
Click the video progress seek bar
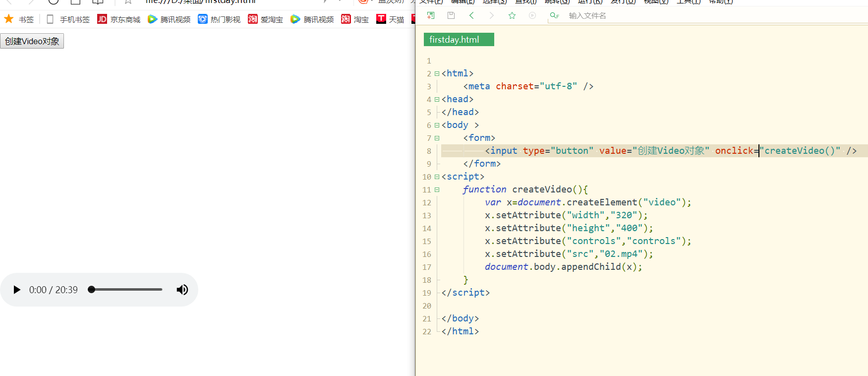125,290
